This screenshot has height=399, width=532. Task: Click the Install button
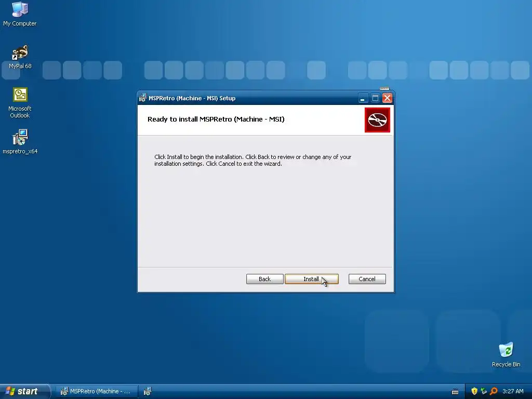pyautogui.click(x=312, y=279)
